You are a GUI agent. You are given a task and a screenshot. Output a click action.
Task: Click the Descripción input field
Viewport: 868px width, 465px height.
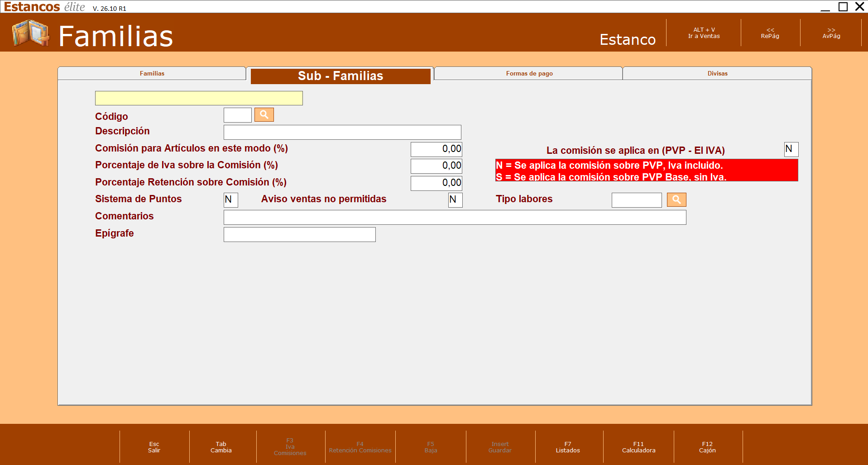(x=342, y=132)
